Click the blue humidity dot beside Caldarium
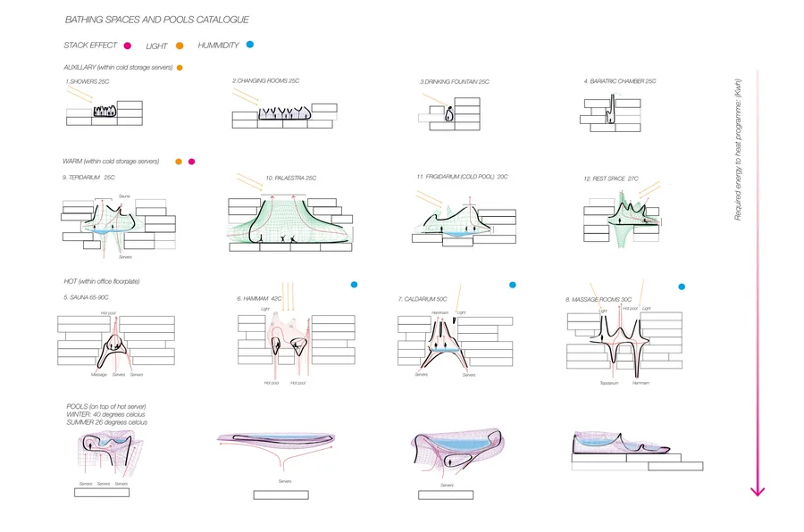The image size is (804, 532). pos(512,285)
